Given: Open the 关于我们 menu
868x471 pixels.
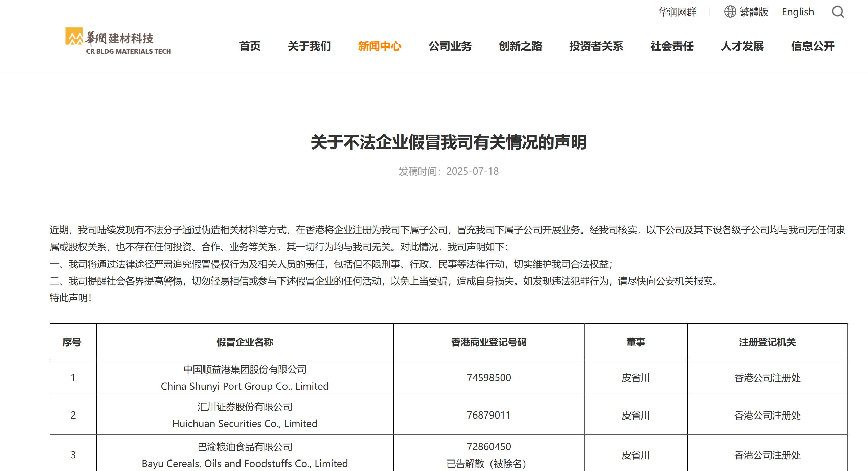Looking at the screenshot, I should (x=309, y=46).
